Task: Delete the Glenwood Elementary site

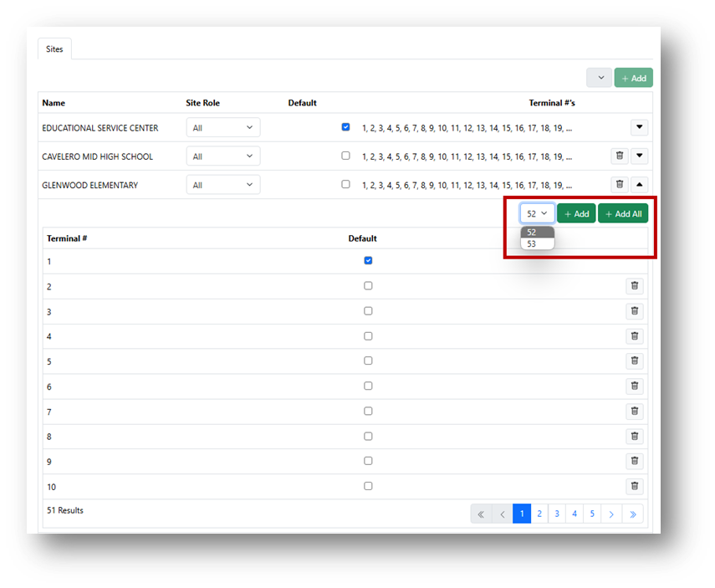Action: (619, 185)
